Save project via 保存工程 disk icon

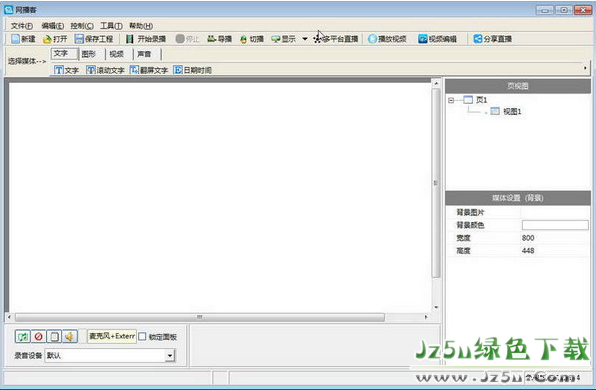pos(79,39)
